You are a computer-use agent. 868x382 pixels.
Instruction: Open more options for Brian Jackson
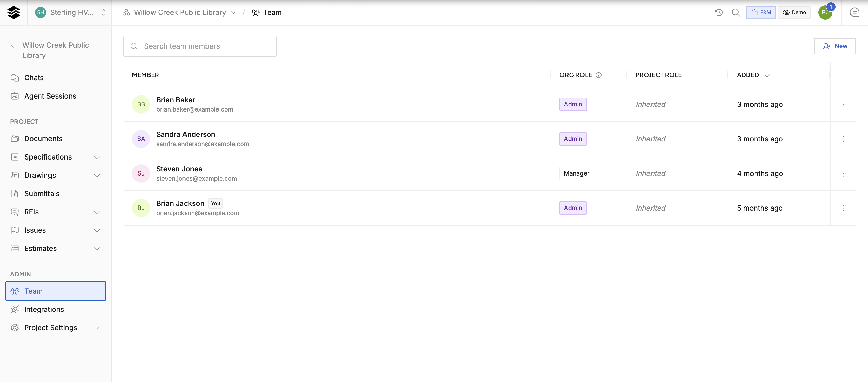click(843, 208)
